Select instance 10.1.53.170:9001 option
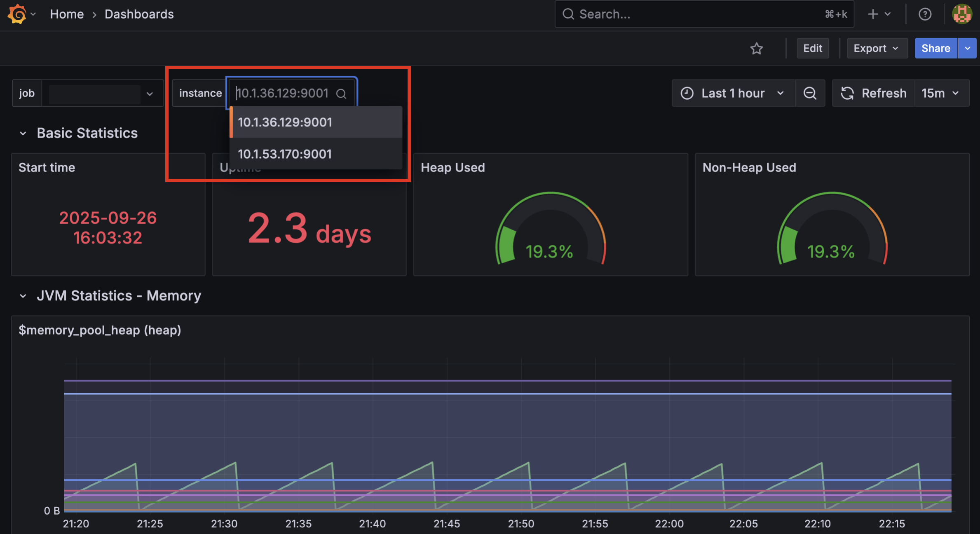980x534 pixels. pyautogui.click(x=285, y=154)
